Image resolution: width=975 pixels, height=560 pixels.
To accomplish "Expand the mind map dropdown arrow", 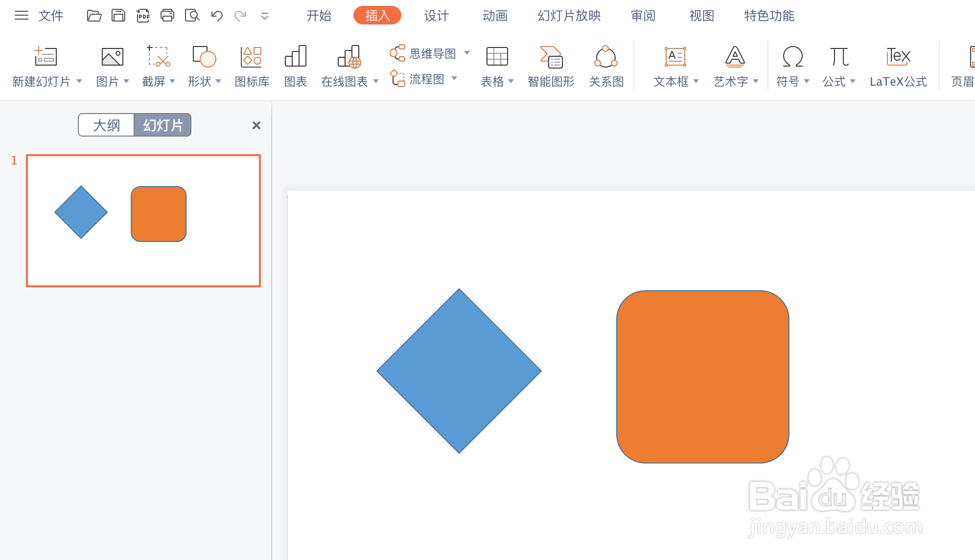I will (467, 53).
